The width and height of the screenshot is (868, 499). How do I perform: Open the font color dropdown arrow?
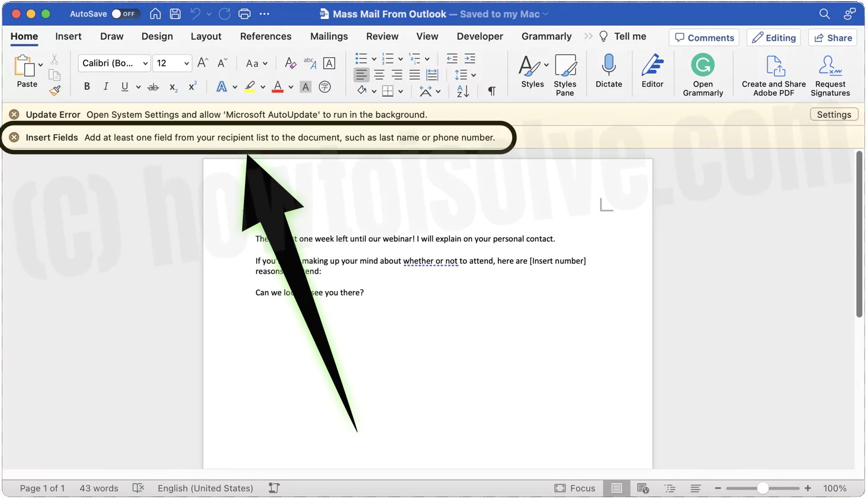pos(290,87)
